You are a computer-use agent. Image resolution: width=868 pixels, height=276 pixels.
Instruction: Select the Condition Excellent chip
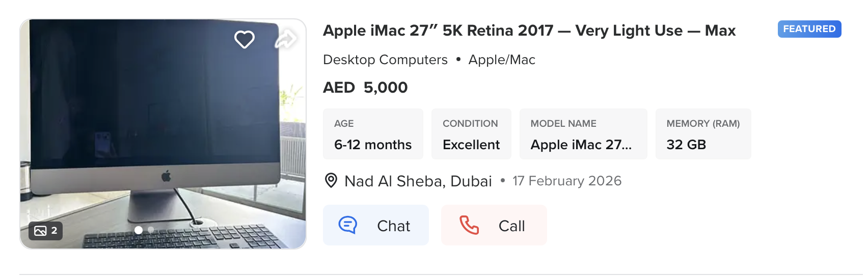click(x=471, y=134)
